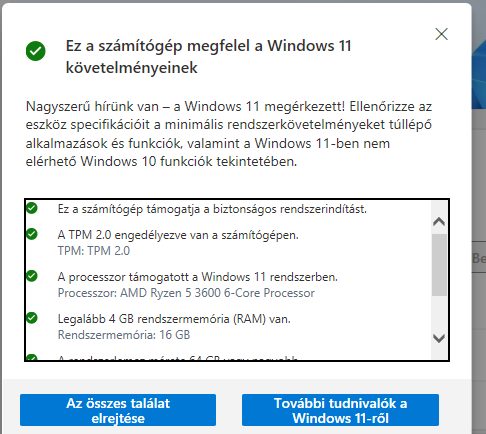Open "További tudnivalók a Windows 11-ről"
The height and width of the screenshot is (434, 486).
click(x=340, y=410)
